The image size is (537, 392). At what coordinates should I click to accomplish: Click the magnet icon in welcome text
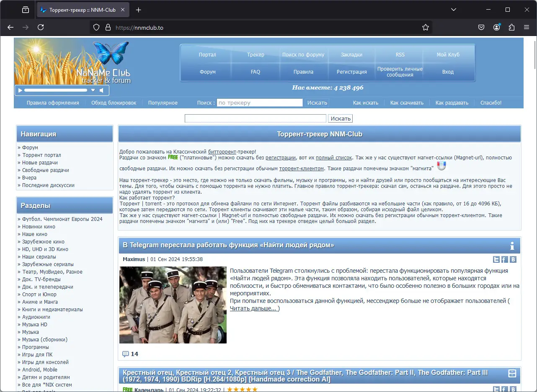pyautogui.click(x=441, y=167)
